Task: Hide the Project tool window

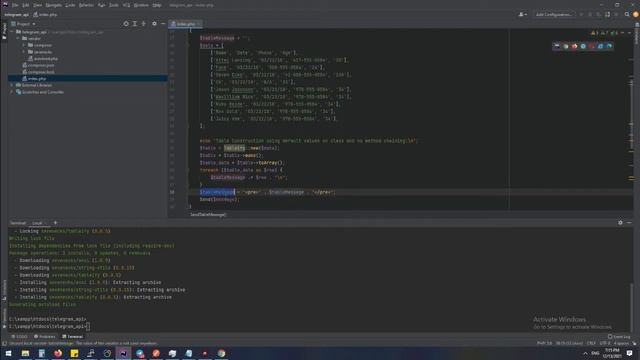Action: click(163, 24)
